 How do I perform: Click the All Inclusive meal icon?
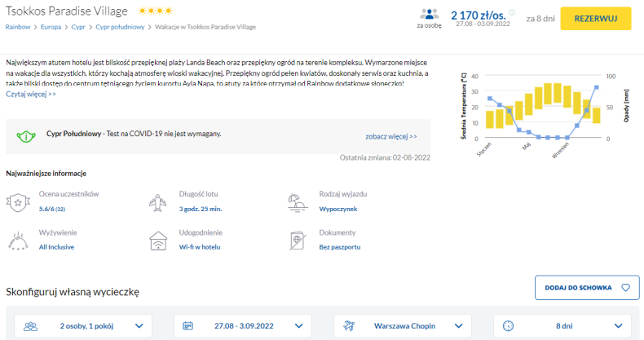point(18,241)
